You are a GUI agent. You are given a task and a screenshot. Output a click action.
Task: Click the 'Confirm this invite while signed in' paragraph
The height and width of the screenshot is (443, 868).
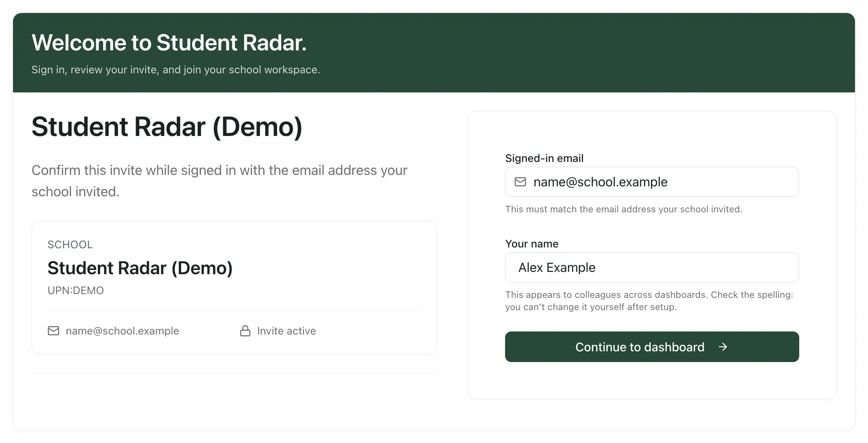pos(220,181)
